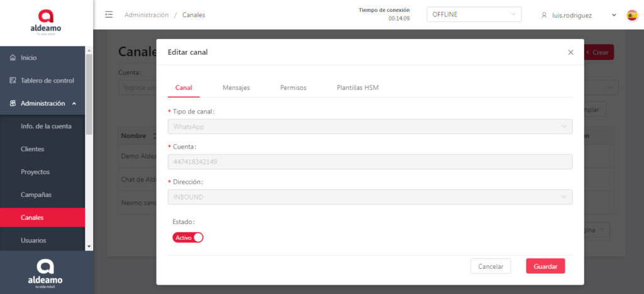
Task: Toggle the Estado Activo switch
Action: (x=187, y=237)
